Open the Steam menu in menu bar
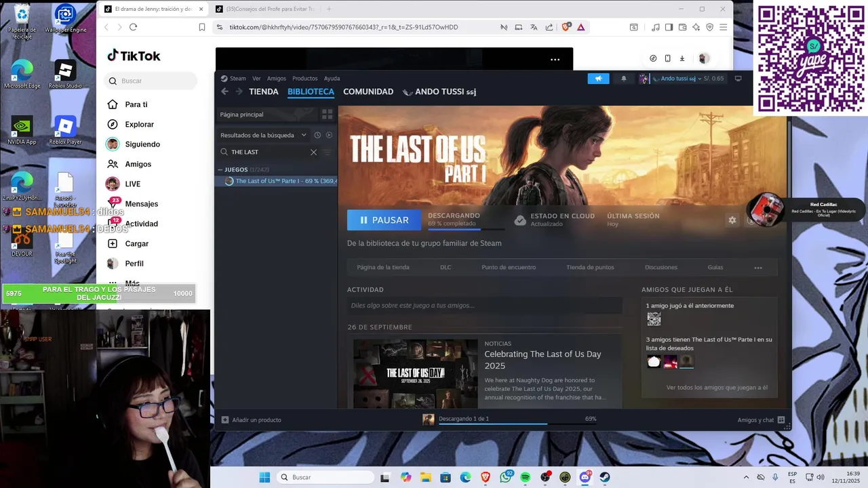This screenshot has width=868, height=488. click(237, 79)
